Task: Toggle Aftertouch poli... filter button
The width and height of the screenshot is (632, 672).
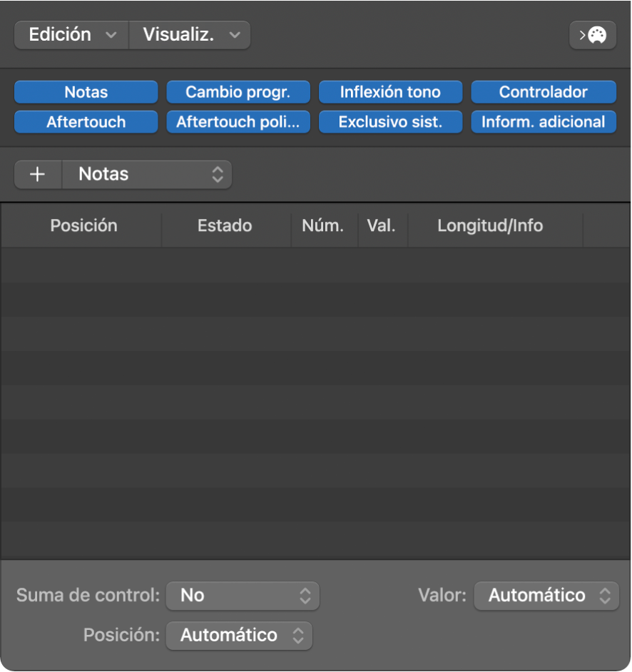Action: (x=238, y=122)
